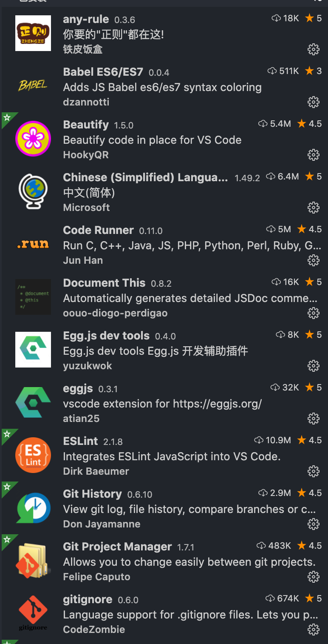Click the Git History extension name

click(92, 494)
